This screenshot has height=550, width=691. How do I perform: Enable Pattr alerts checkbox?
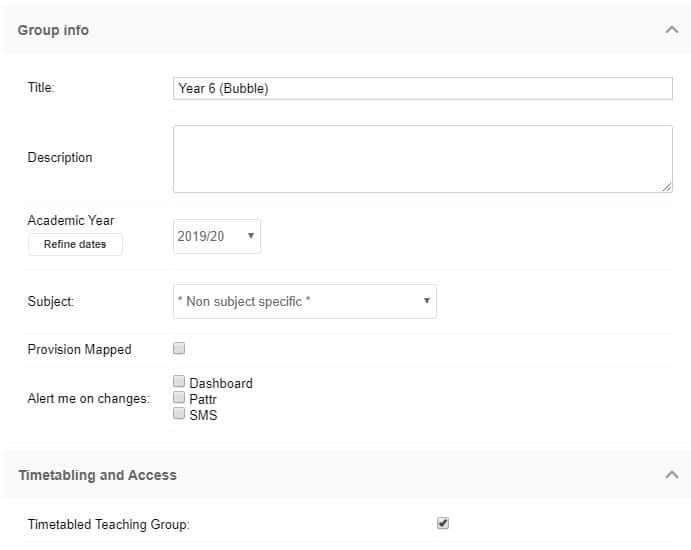[179, 397]
